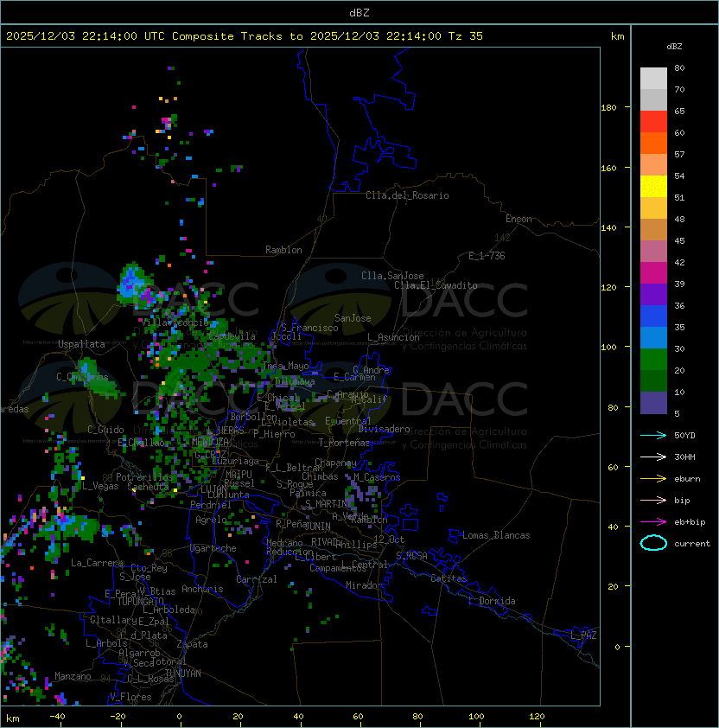The height and width of the screenshot is (728, 719).
Task: Click the -20 tick on horizontal axis
Action: [x=117, y=717]
